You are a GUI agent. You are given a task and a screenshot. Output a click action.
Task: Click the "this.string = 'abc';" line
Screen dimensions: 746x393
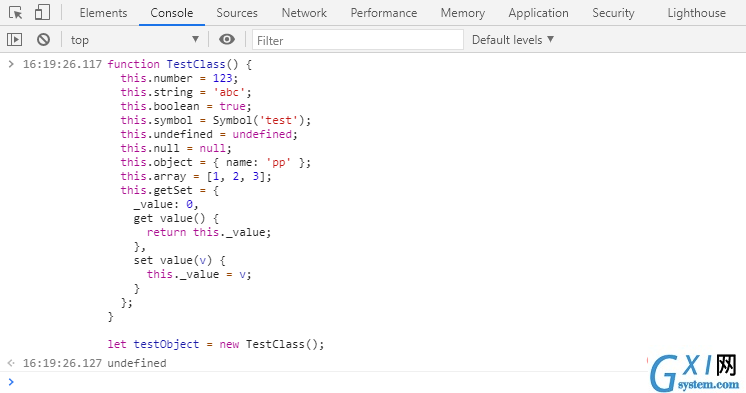[x=186, y=92]
